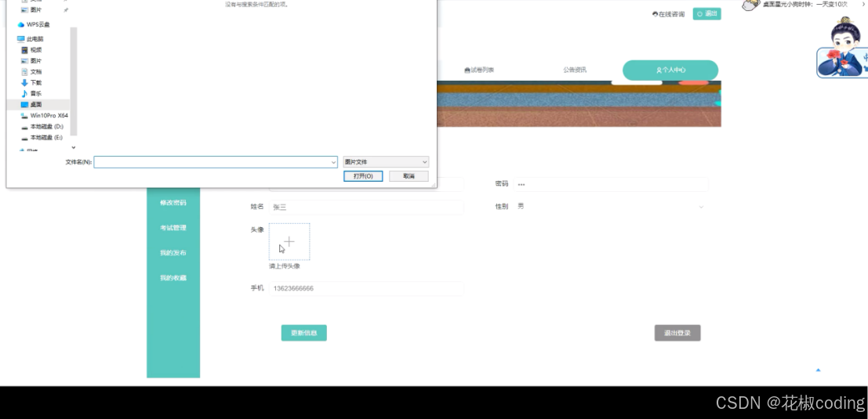868x419 pixels.
Task: Select the 桌面 folder in the sidebar
Action: tap(35, 104)
